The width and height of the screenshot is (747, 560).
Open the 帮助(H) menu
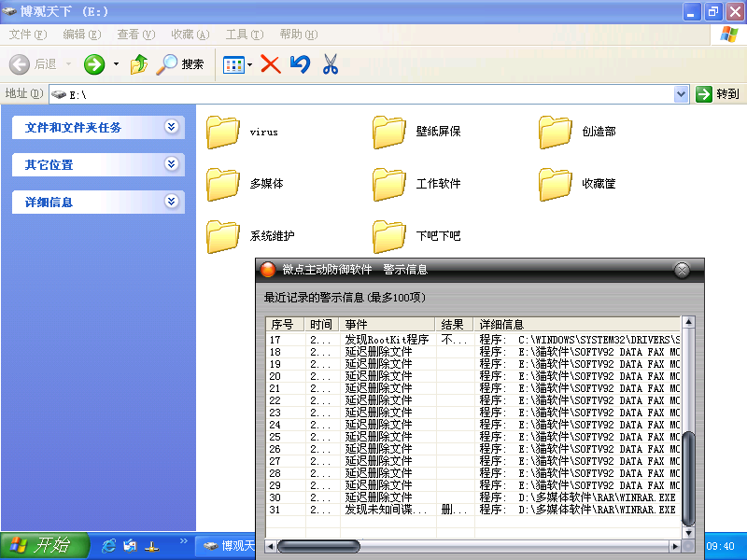299,35
